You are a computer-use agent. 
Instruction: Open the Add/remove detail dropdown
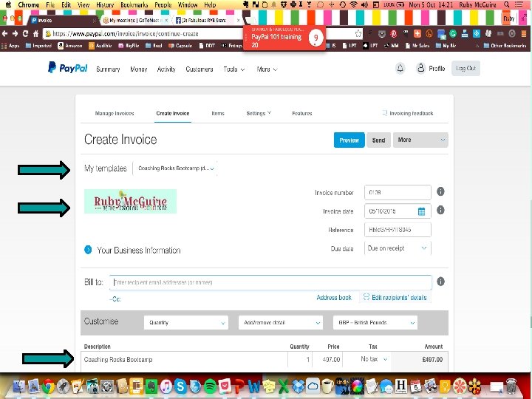tap(281, 323)
